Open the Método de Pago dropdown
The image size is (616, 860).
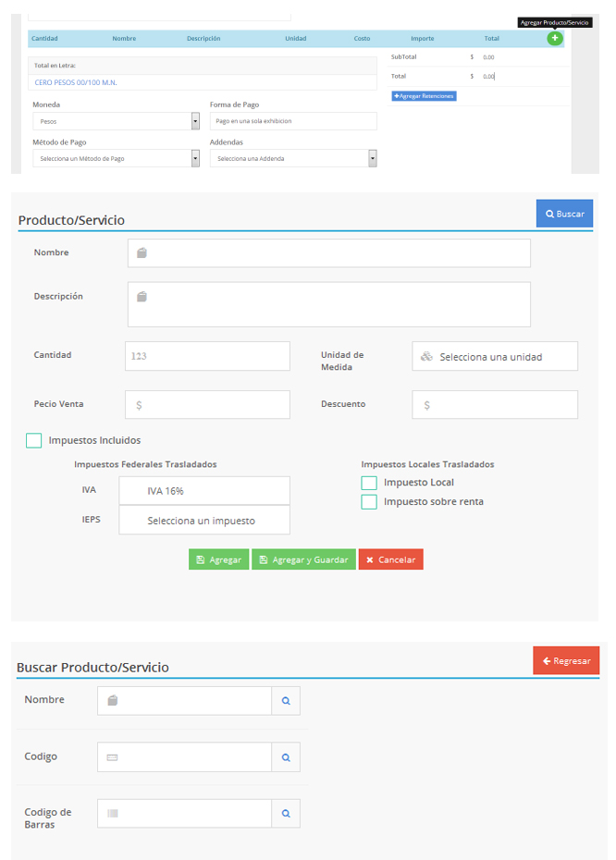[x=116, y=158]
